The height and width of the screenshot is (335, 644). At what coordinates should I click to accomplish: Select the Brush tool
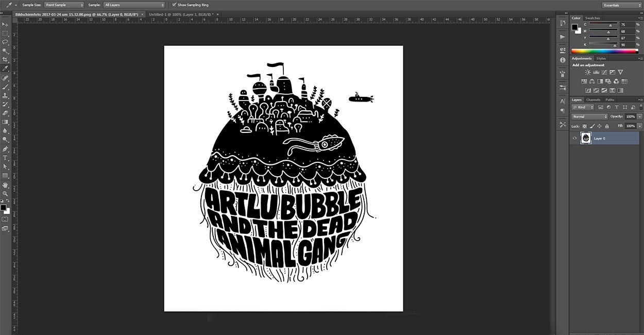point(5,87)
